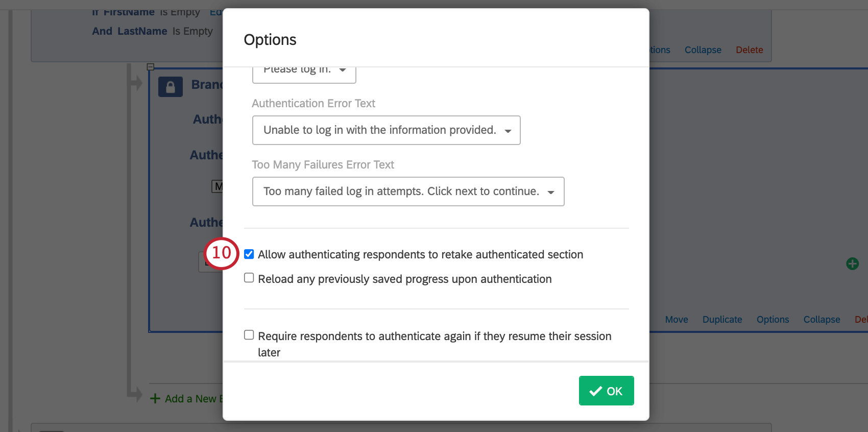Select Collapse in the top action row
This screenshot has height=432, width=868.
pos(703,50)
